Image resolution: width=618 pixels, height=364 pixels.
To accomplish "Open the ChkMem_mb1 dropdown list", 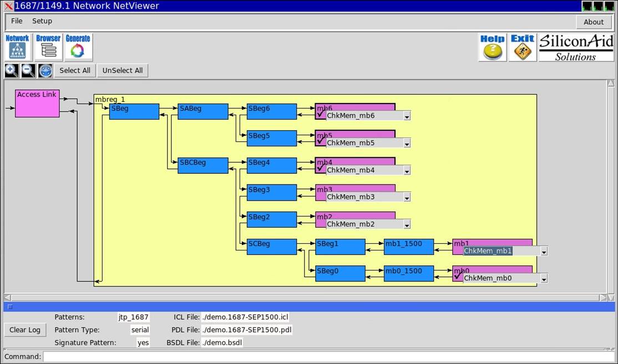I will pyautogui.click(x=544, y=252).
